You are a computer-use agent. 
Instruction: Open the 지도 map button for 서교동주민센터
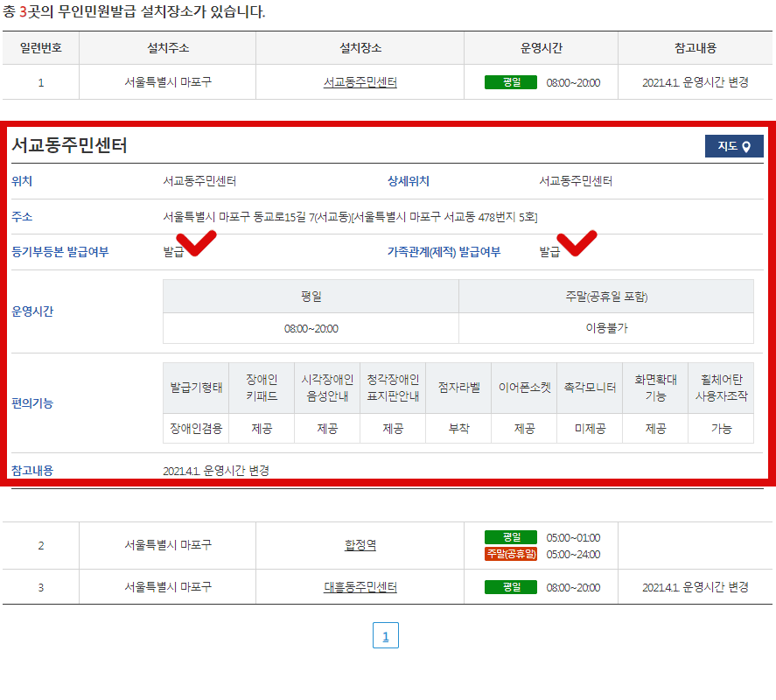[735, 146]
